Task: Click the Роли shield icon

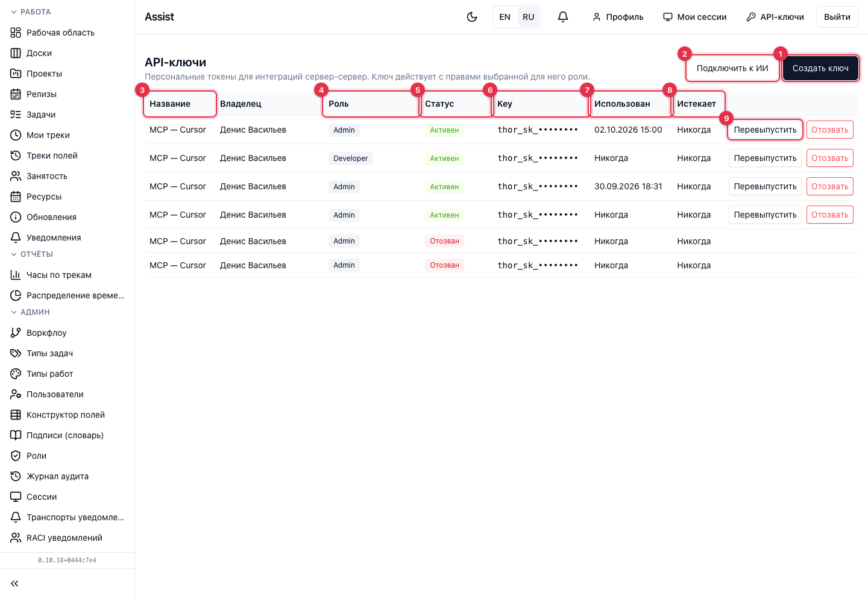Action: click(16, 456)
